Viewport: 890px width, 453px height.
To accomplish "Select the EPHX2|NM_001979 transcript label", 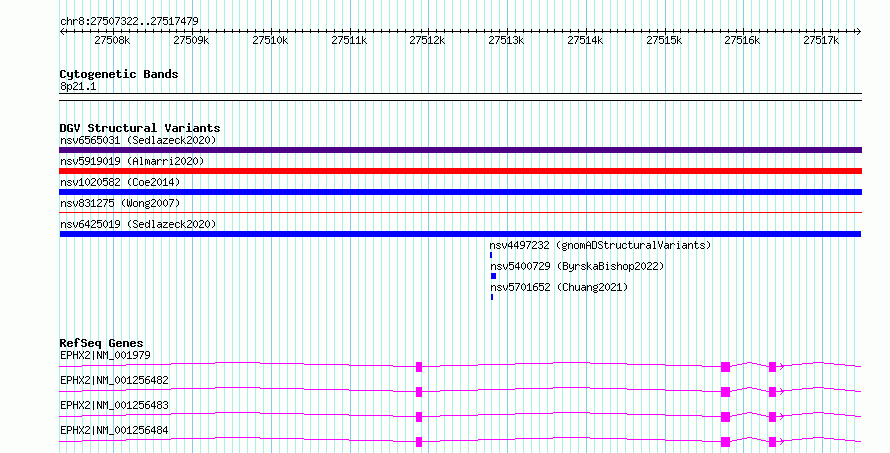I will 105,355.
